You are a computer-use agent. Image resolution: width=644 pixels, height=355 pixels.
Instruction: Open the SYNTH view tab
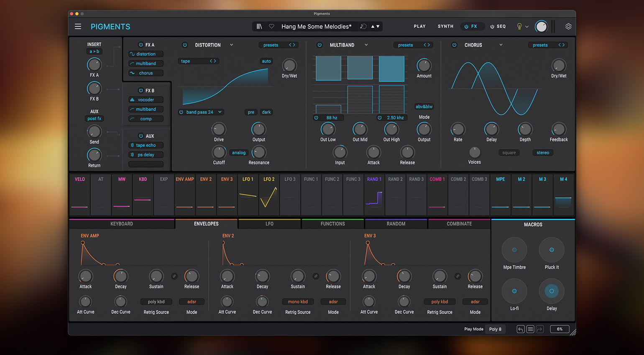pyautogui.click(x=445, y=26)
